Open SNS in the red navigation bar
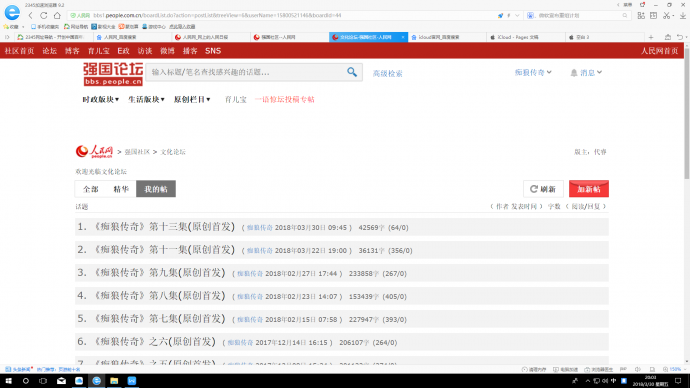 (213, 51)
